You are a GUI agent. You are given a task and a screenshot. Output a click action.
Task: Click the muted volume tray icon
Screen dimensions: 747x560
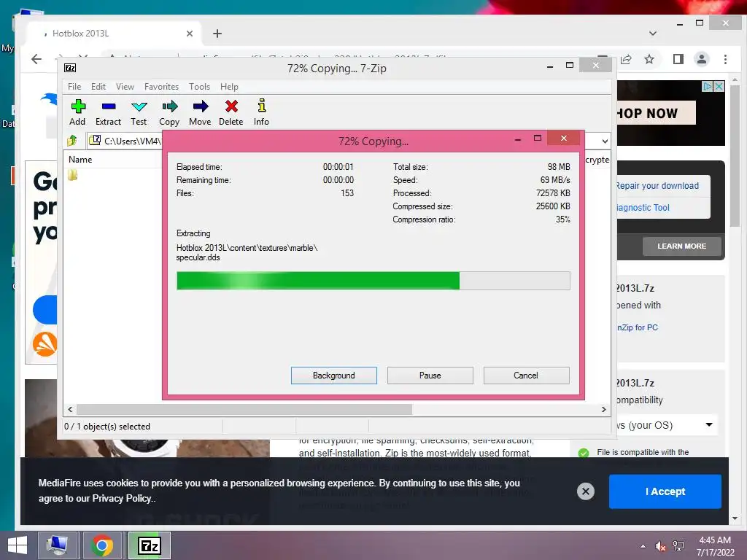point(660,546)
